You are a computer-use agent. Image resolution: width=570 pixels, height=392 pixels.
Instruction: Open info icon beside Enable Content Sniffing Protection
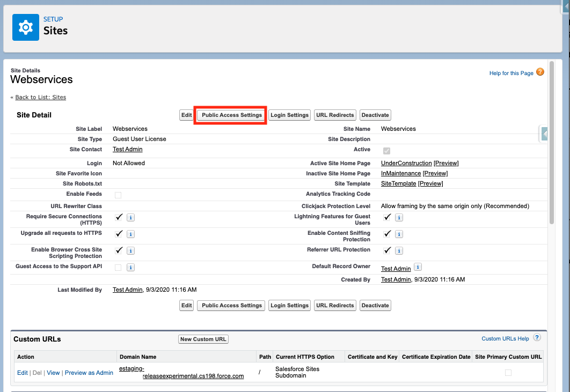pyautogui.click(x=398, y=234)
